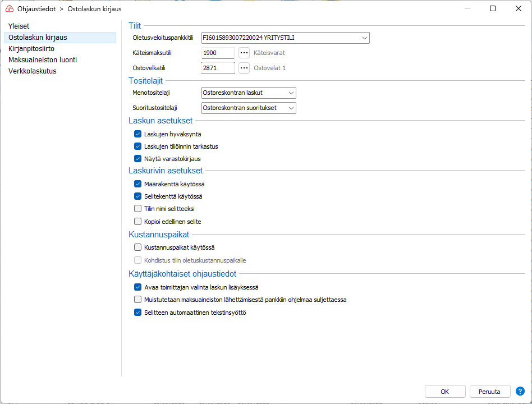The image size is (532, 404).
Task: Disable Näytä varastokirjaus checkbox
Action: [x=137, y=158]
